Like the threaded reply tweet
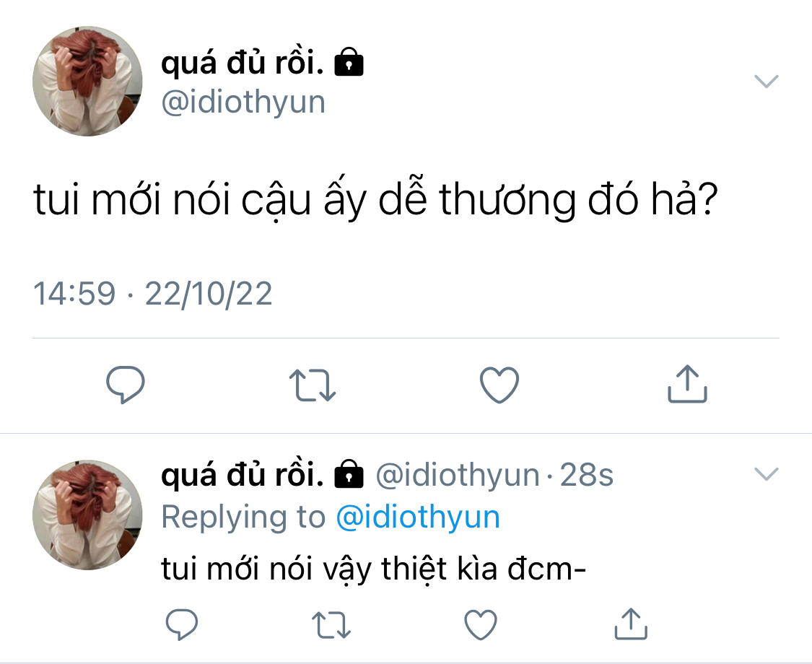Image resolution: width=812 pixels, height=664 pixels. [480, 624]
